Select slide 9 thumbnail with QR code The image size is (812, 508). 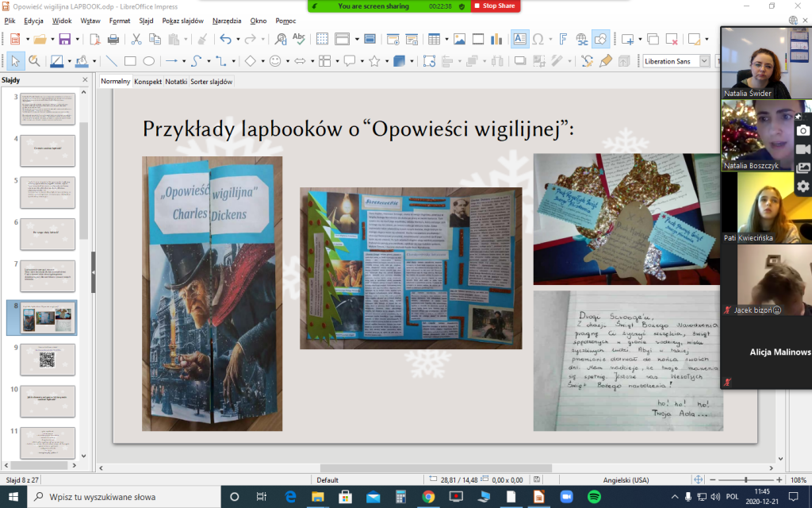pyautogui.click(x=48, y=359)
